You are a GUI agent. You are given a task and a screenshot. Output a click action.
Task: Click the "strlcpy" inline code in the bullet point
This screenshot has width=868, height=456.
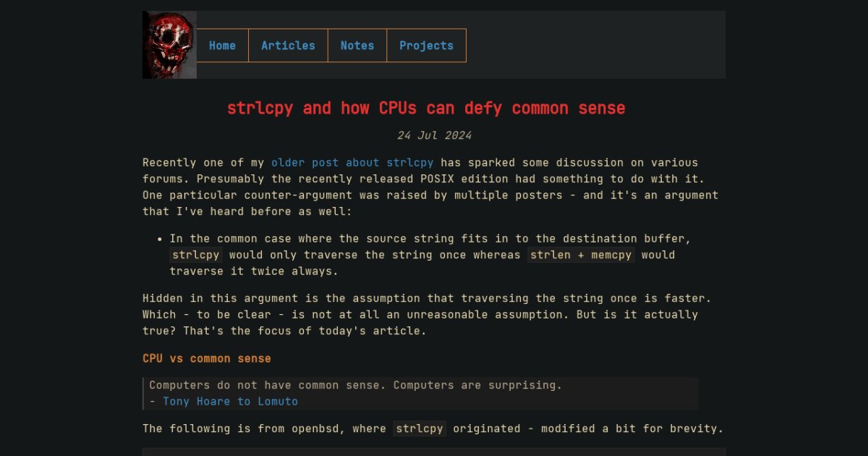(196, 255)
